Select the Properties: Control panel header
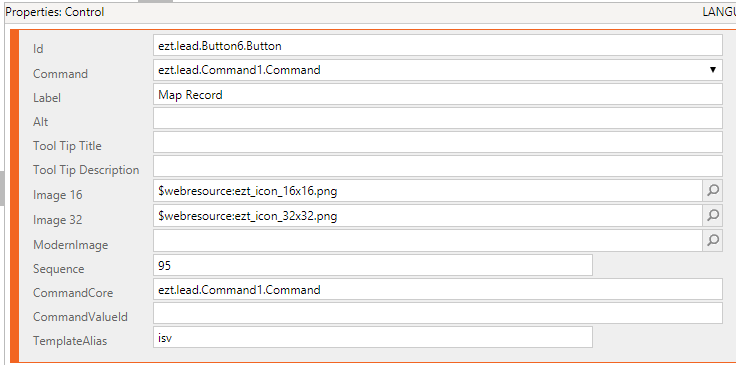The image size is (736, 365). point(55,12)
